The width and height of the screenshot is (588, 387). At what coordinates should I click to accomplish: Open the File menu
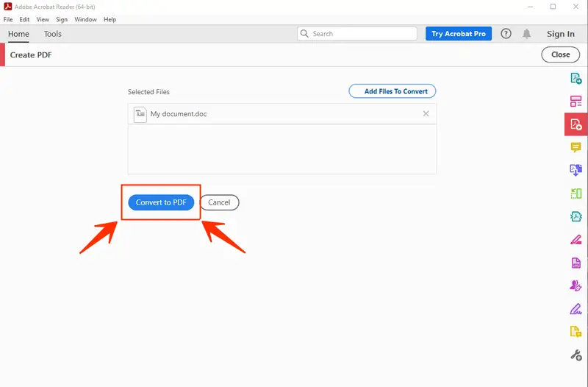8,19
